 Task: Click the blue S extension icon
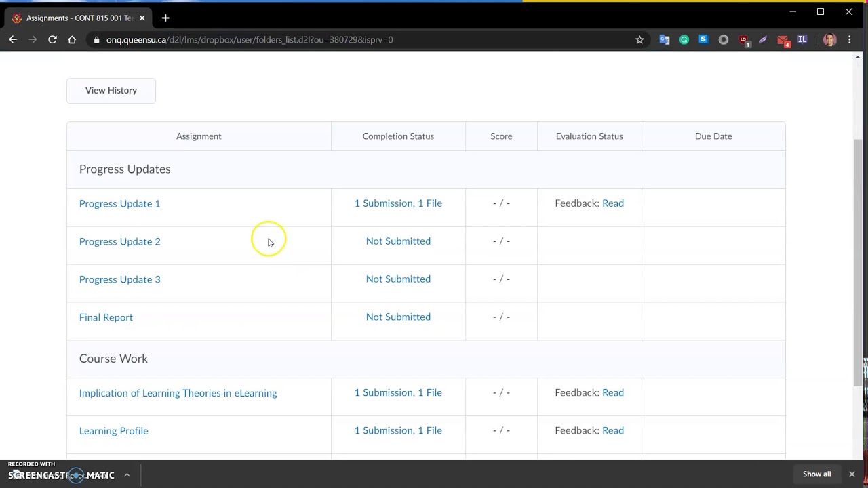coord(703,40)
